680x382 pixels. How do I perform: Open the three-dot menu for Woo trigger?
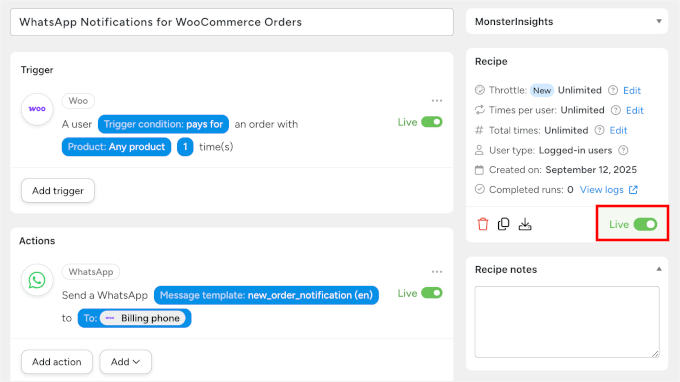click(437, 101)
